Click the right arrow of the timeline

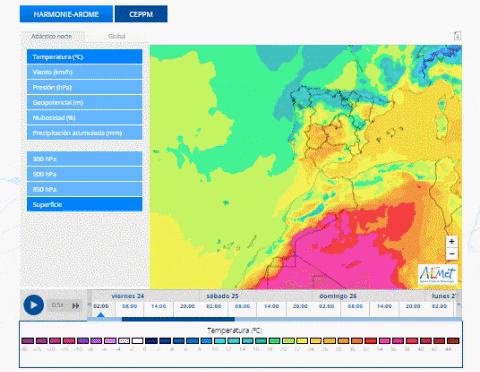(459, 304)
